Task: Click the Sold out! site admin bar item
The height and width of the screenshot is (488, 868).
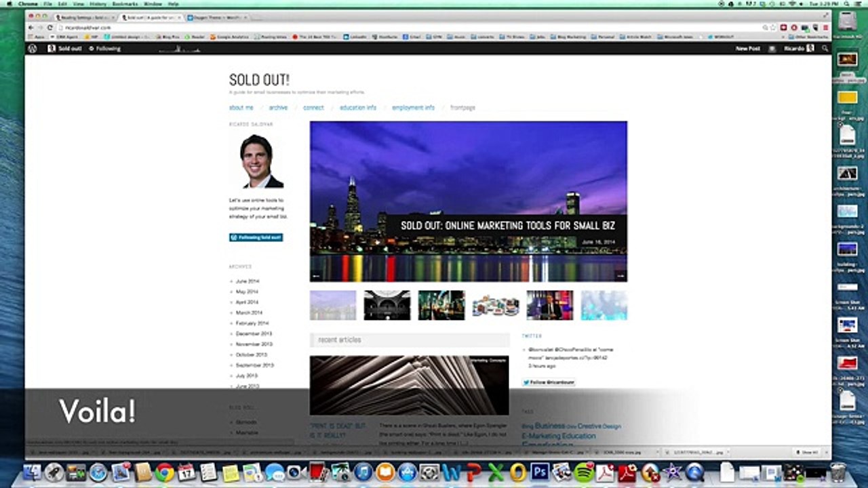Action: [x=65, y=49]
